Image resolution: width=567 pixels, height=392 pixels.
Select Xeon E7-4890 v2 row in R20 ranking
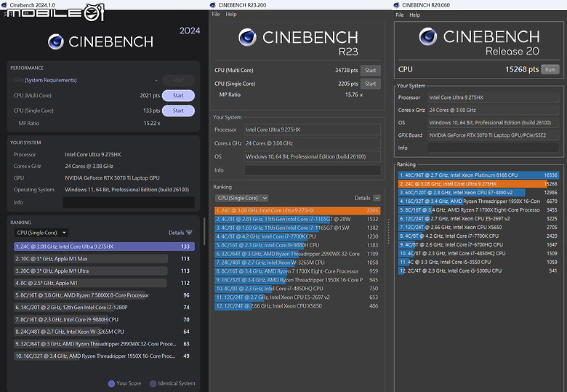point(479,193)
